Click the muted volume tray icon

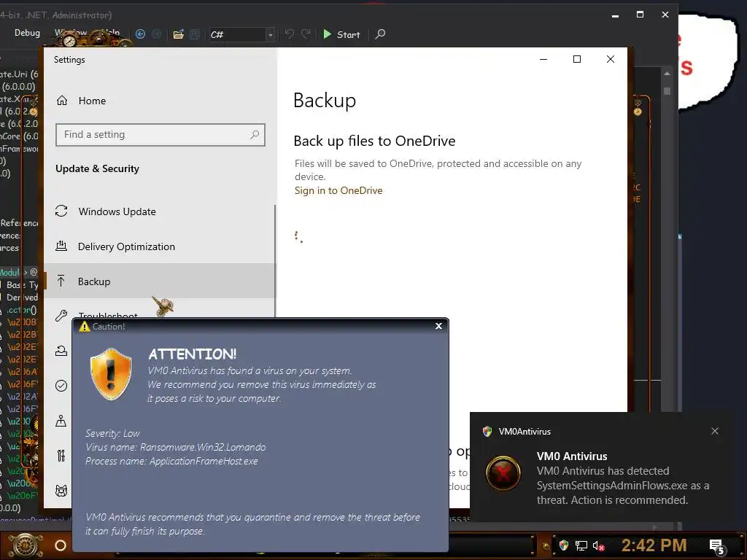pyautogui.click(x=598, y=545)
